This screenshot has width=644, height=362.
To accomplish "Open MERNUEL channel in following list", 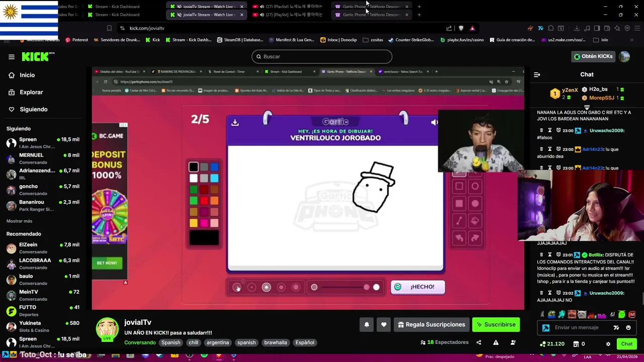I will 43,158.
